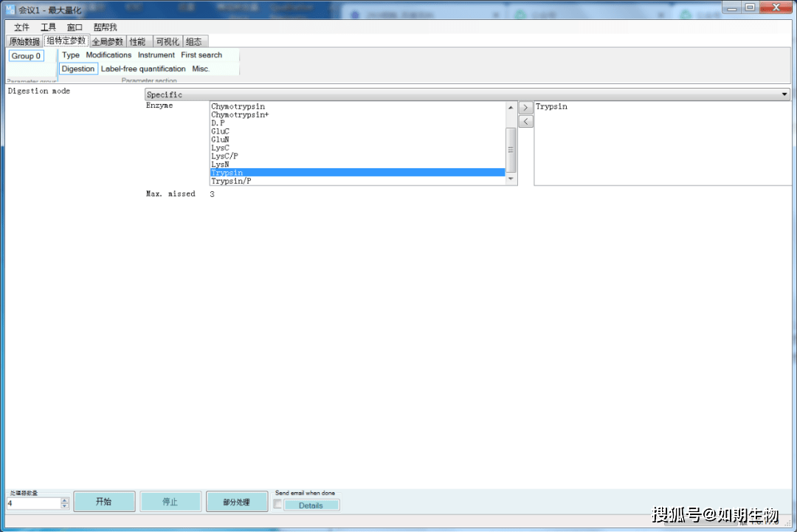Select Trypsin/P in the enzyme list

coord(357,181)
